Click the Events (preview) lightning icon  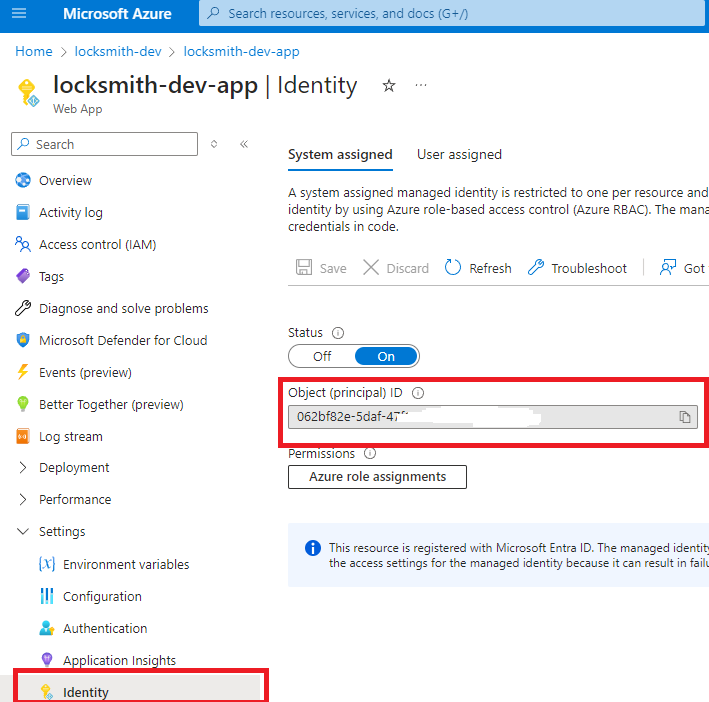23,372
